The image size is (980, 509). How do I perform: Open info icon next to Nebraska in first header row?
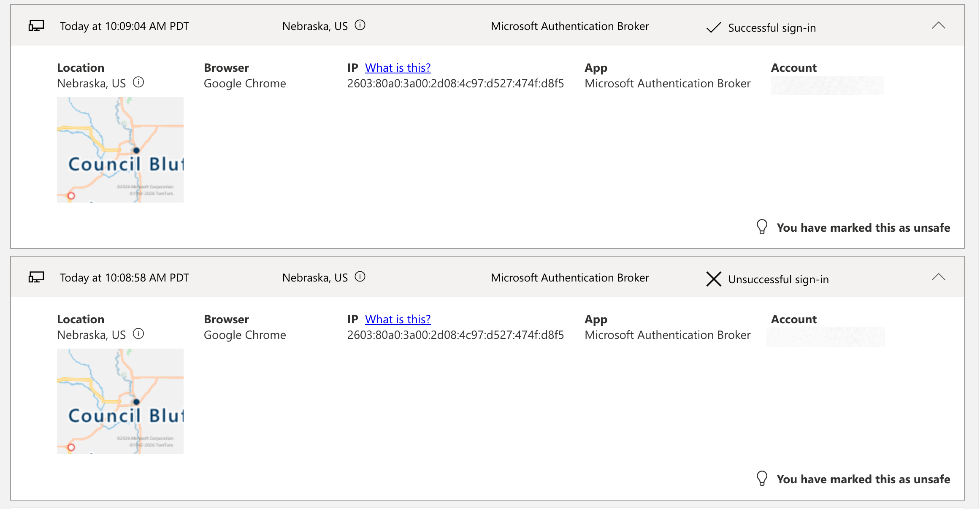point(360,25)
